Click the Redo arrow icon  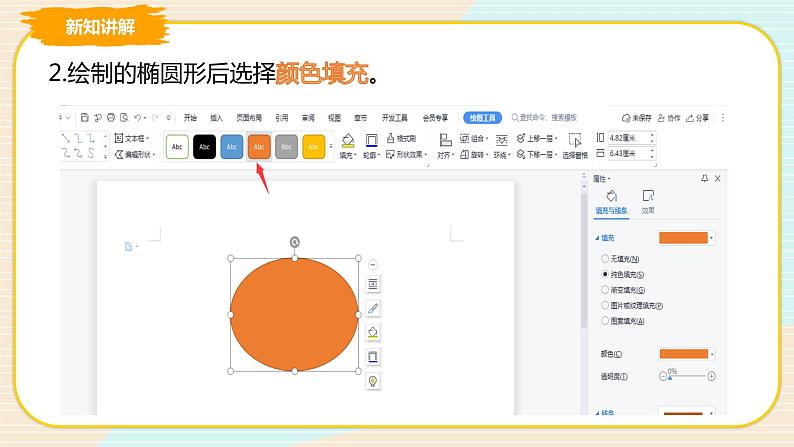[x=155, y=117]
